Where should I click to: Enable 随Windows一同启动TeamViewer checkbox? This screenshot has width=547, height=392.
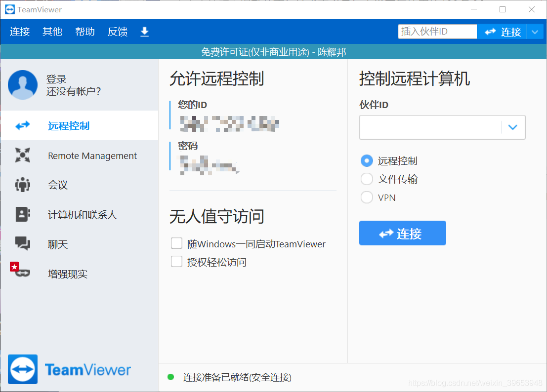(x=176, y=243)
